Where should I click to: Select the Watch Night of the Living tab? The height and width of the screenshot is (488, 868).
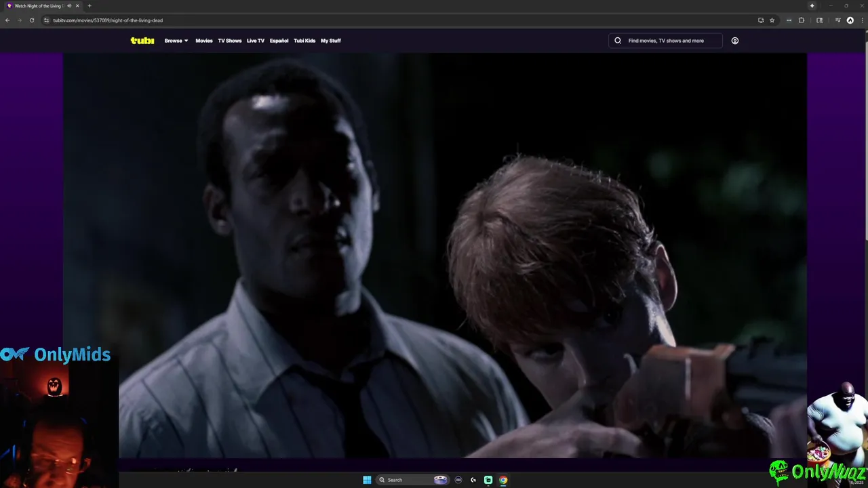click(x=42, y=6)
